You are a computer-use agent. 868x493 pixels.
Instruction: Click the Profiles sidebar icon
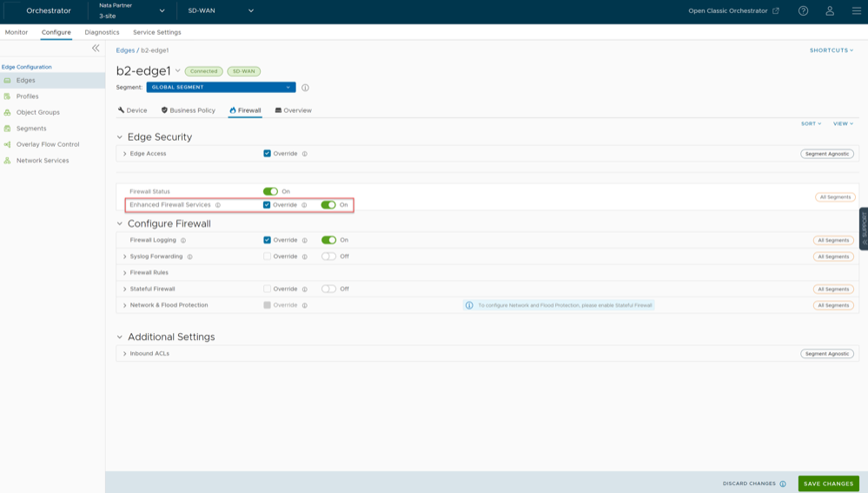[x=8, y=97]
